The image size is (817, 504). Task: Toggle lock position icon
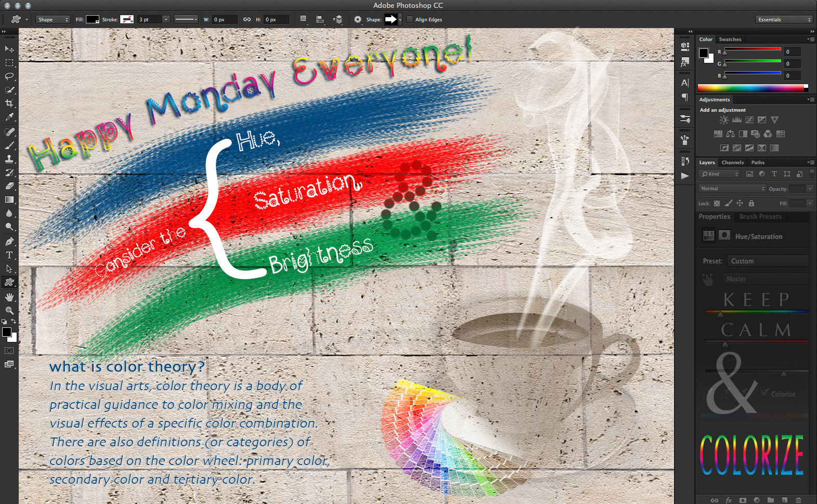[740, 203]
